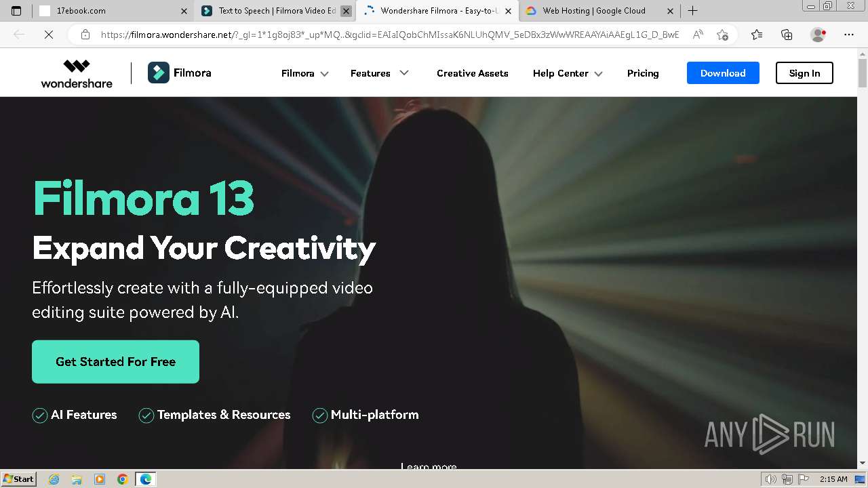Screen dimensions: 868x488
Task: Open browser Collections icon
Action: [x=787, y=35]
